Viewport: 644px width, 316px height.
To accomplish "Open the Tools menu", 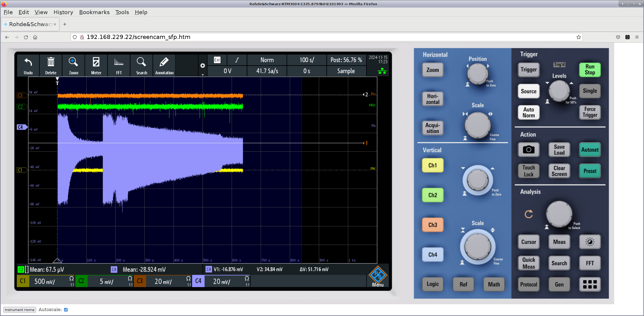I will point(122,12).
